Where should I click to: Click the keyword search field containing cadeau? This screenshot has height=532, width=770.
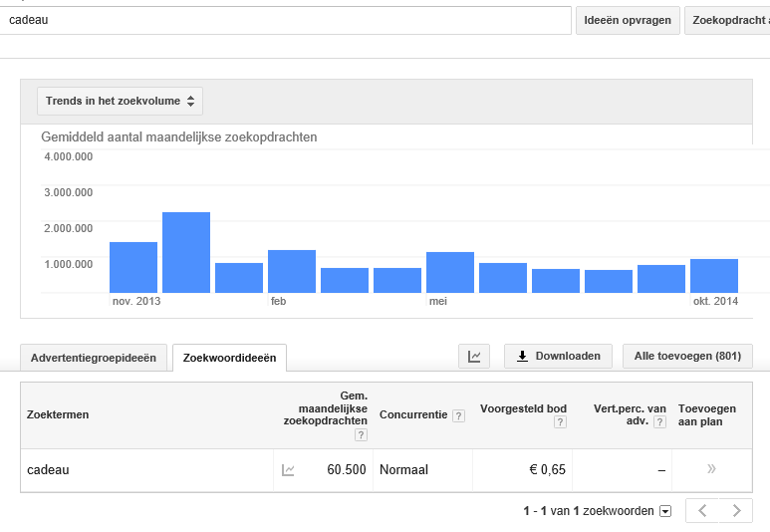(285, 20)
